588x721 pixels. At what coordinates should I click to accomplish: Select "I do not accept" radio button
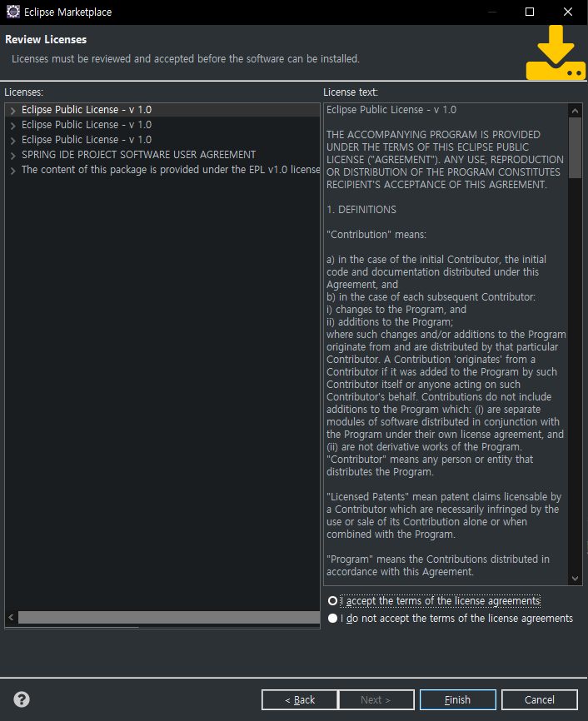click(332, 619)
